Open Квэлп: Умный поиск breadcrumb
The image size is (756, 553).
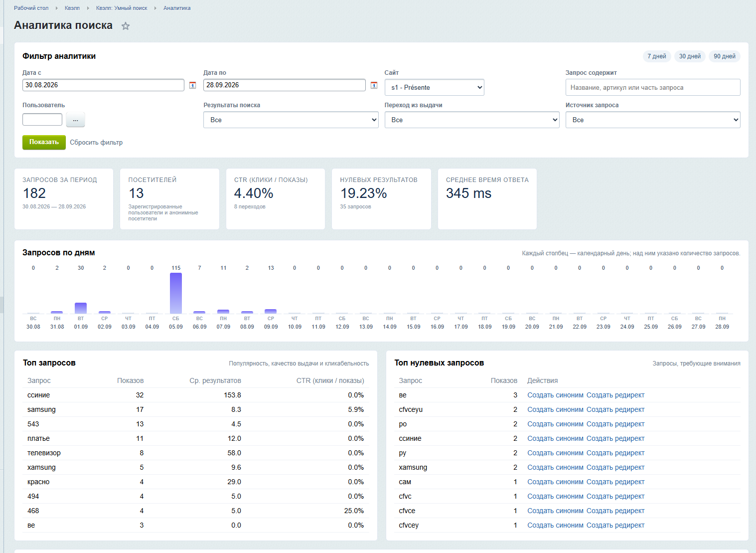point(122,8)
